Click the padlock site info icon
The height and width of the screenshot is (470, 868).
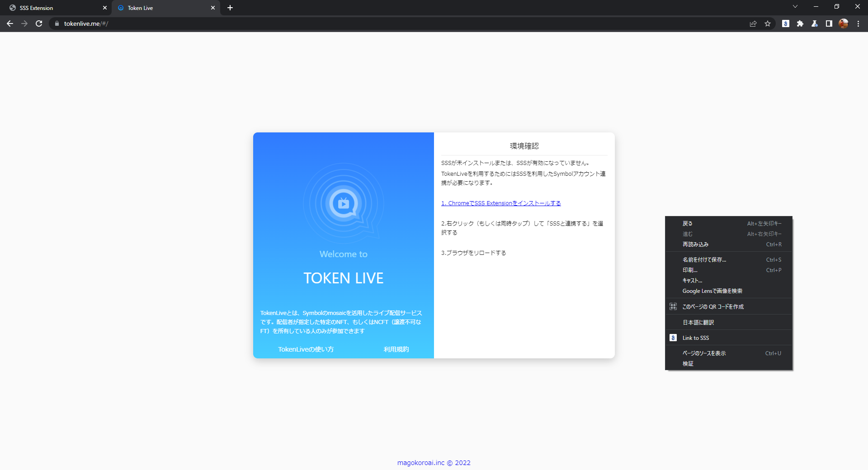pyautogui.click(x=57, y=23)
